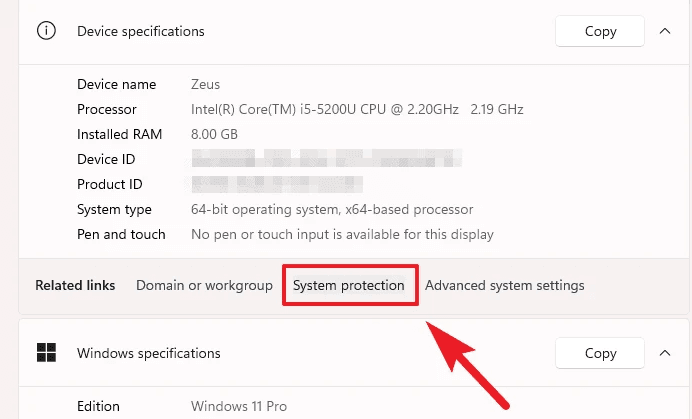Click the blurred Device ID value
Viewport: 692px width, 419px height.
click(327, 159)
